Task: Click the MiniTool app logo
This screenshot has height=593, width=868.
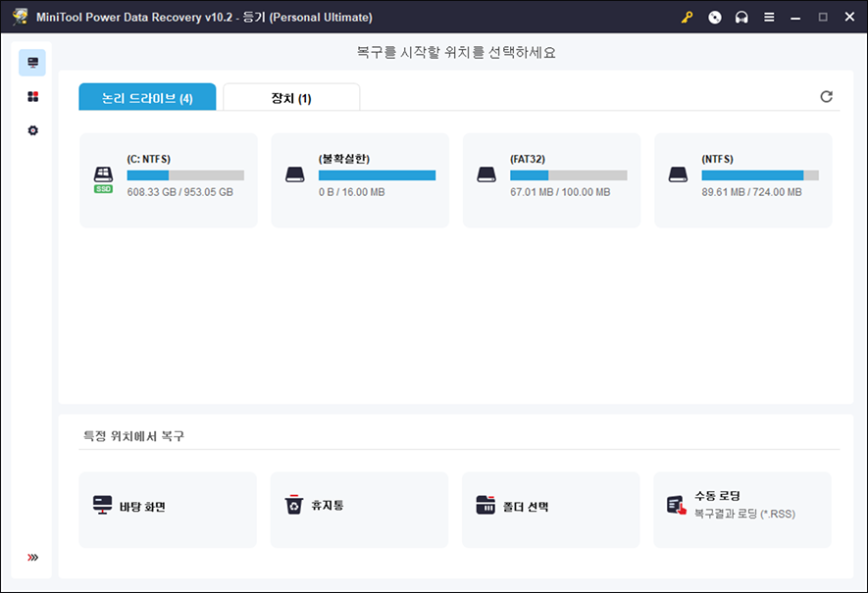Action: [x=21, y=17]
